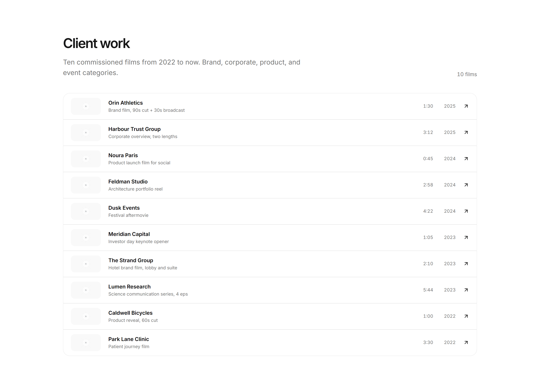This screenshot has height=392, width=540.
Task: Click the Lumen Research video thumbnail
Action: [86, 290]
